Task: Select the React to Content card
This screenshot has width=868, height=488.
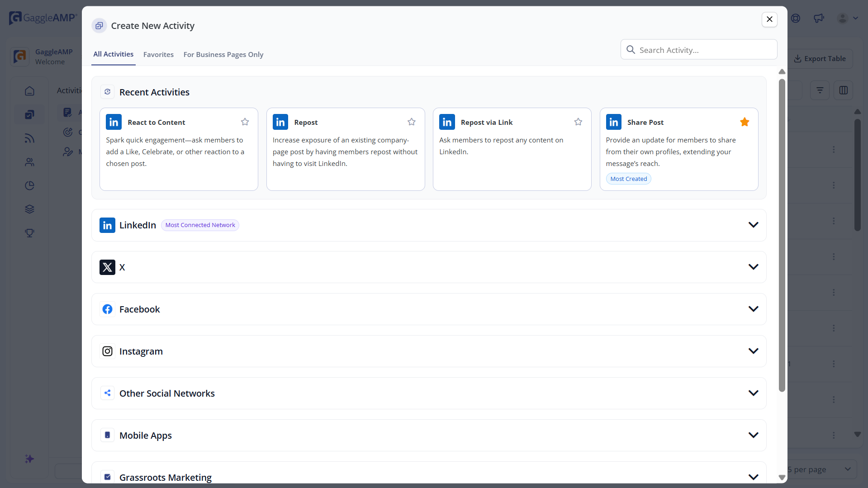Action: click(179, 149)
